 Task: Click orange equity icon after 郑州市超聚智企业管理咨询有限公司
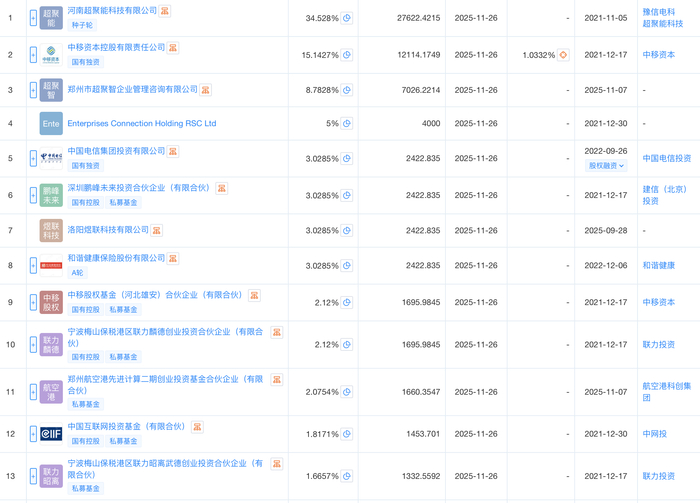[205, 90]
